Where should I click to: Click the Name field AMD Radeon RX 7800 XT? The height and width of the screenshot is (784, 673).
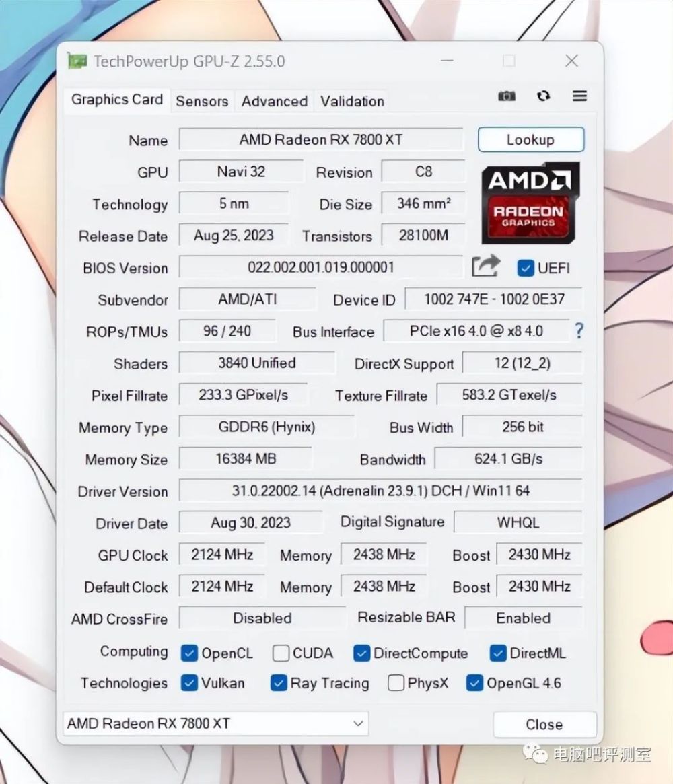pyautogui.click(x=321, y=139)
